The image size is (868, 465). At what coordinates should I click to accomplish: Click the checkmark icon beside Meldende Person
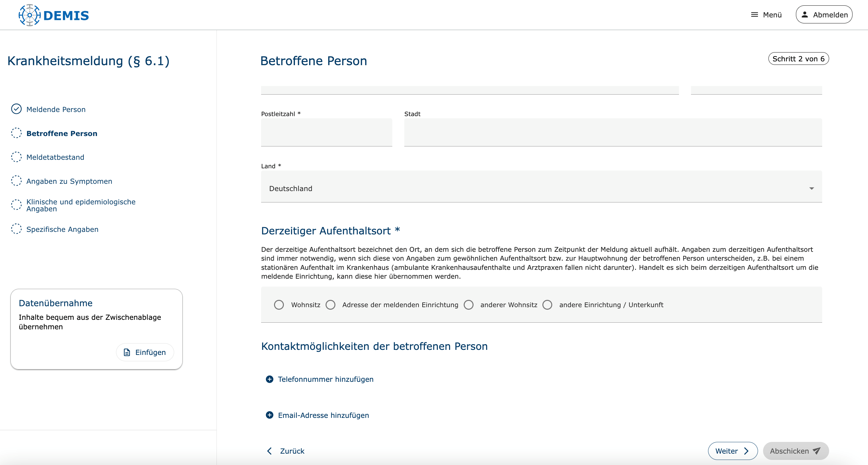point(16,109)
